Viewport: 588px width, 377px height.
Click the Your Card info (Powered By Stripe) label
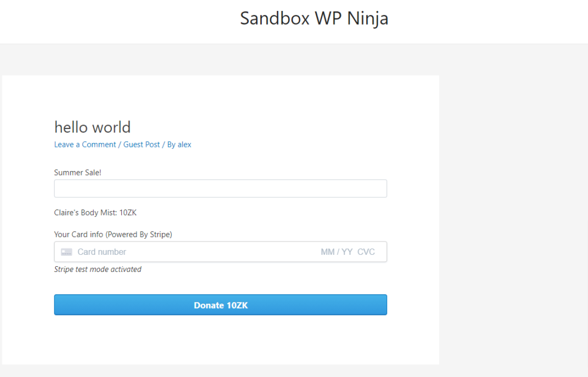pos(113,234)
